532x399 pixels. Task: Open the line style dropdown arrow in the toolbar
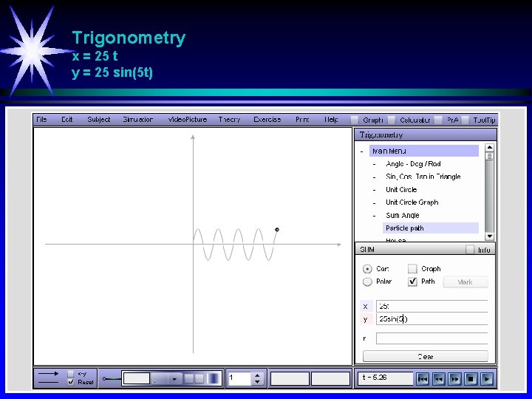[x=174, y=379]
